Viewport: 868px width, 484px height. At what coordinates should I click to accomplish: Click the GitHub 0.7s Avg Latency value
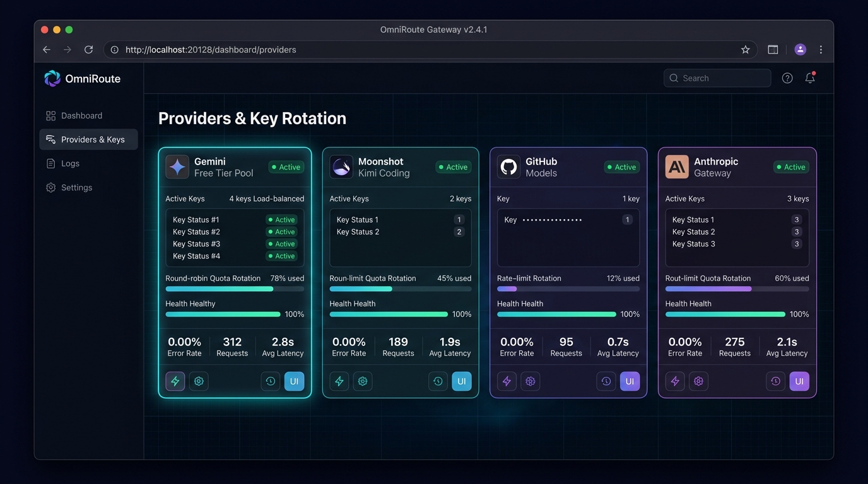(x=618, y=342)
